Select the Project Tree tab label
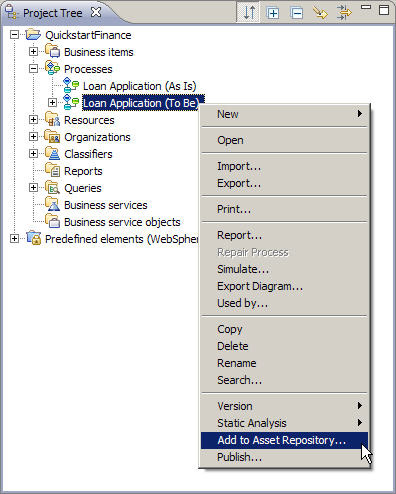 [x=53, y=13]
